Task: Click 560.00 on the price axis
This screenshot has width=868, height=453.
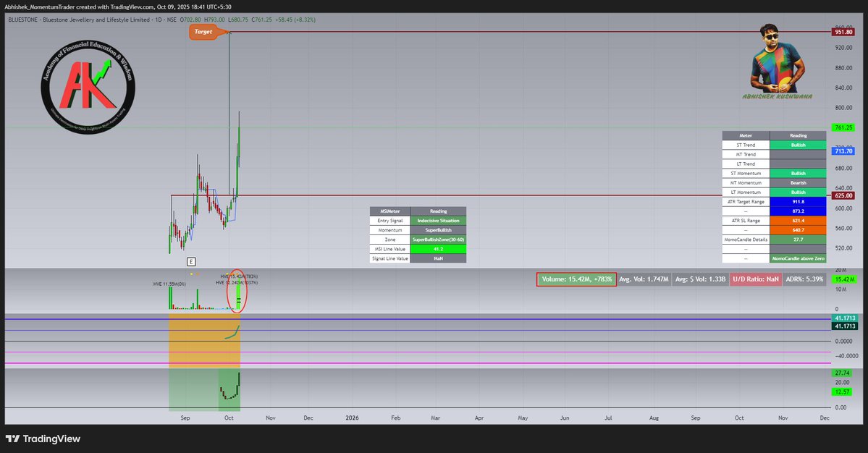Action: point(843,228)
